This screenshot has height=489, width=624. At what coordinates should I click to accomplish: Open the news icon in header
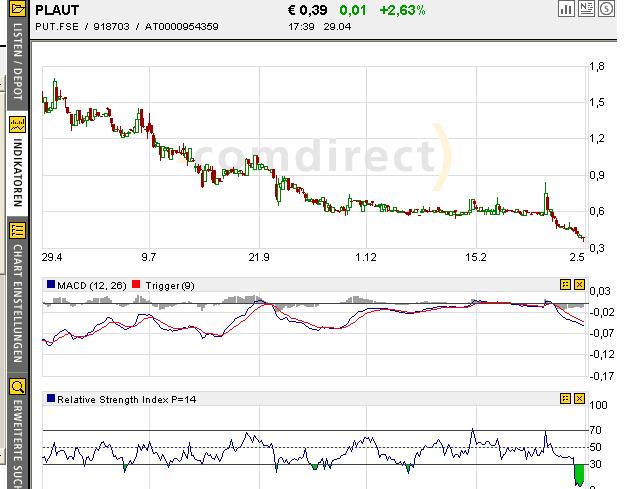click(x=586, y=9)
